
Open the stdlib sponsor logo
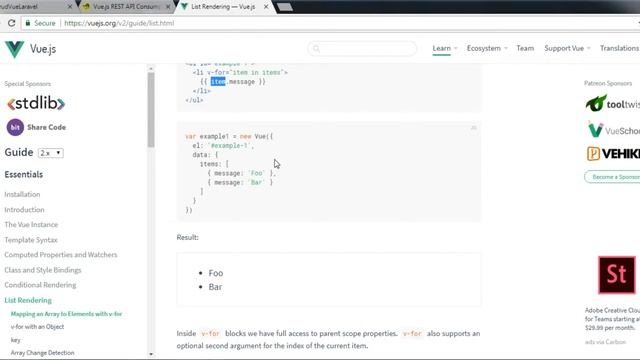click(x=36, y=103)
